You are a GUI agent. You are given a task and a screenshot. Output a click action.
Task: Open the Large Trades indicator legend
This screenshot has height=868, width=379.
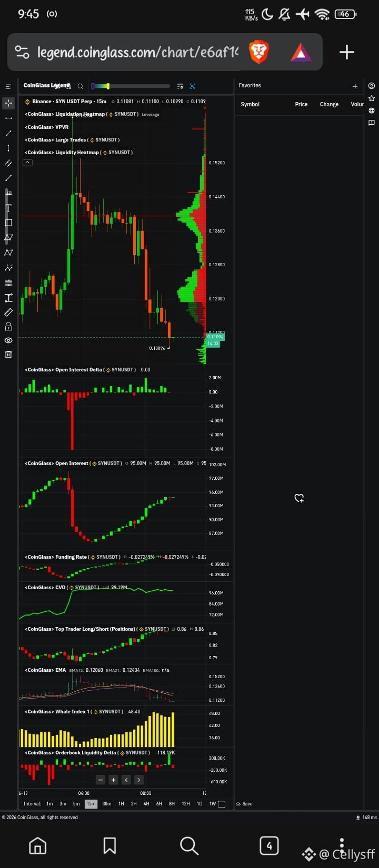55,139
